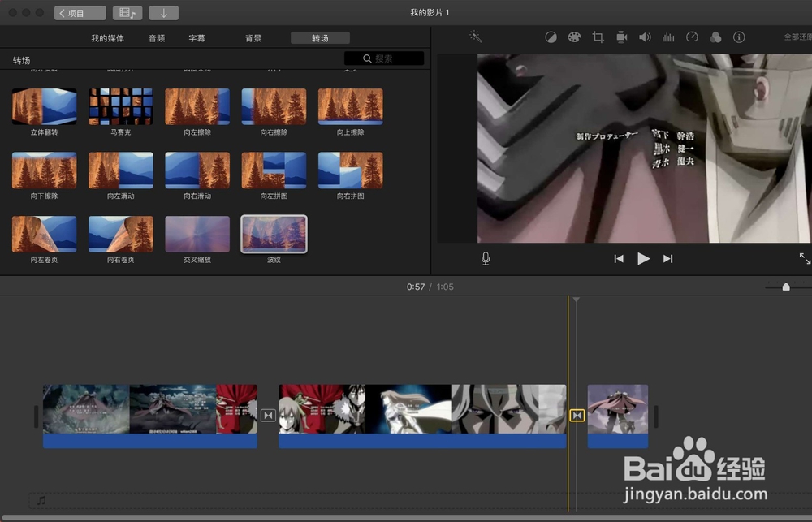Open the speed gauge tool

click(x=692, y=37)
